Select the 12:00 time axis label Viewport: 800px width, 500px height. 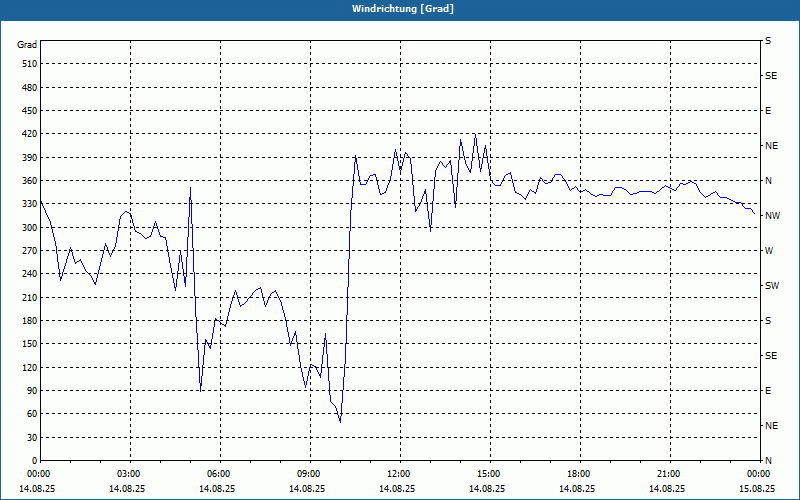(x=399, y=473)
